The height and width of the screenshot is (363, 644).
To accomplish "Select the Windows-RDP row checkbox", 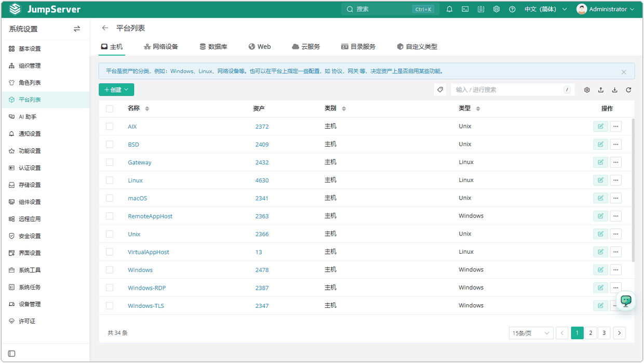I will coord(110,288).
